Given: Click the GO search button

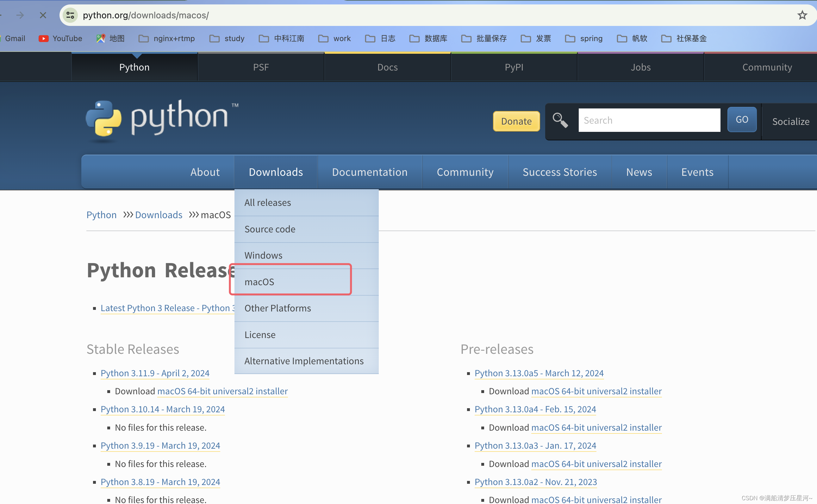Looking at the screenshot, I should (742, 119).
